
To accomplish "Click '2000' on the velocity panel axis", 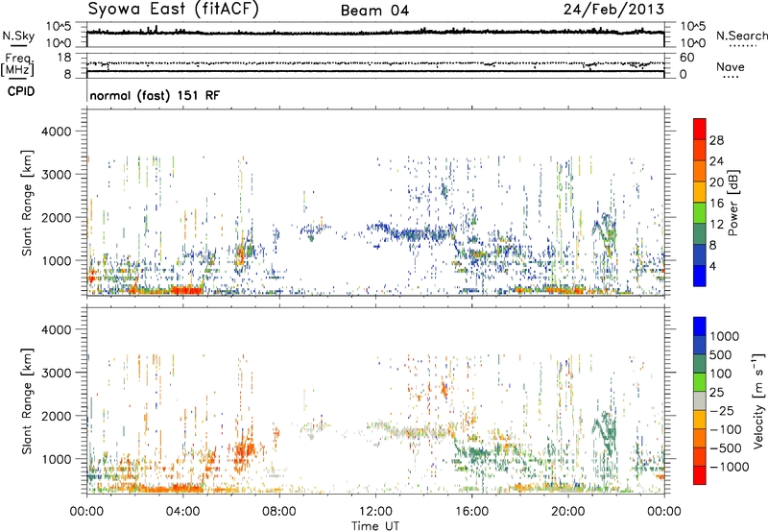I will [x=57, y=416].
